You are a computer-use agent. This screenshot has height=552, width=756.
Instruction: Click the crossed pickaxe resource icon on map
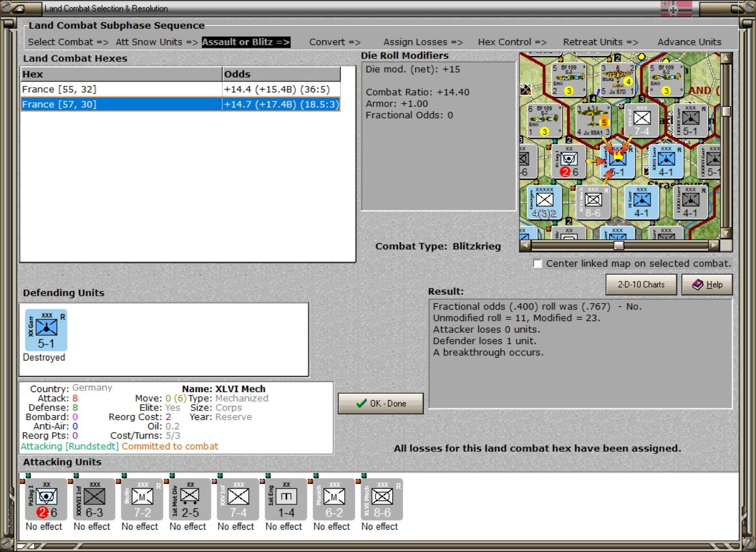click(x=525, y=89)
